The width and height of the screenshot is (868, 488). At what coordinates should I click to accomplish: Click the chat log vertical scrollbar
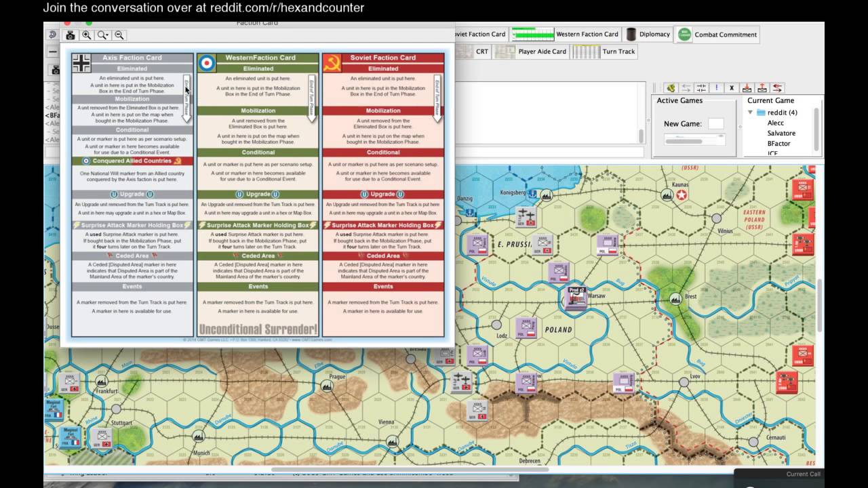[x=641, y=136]
